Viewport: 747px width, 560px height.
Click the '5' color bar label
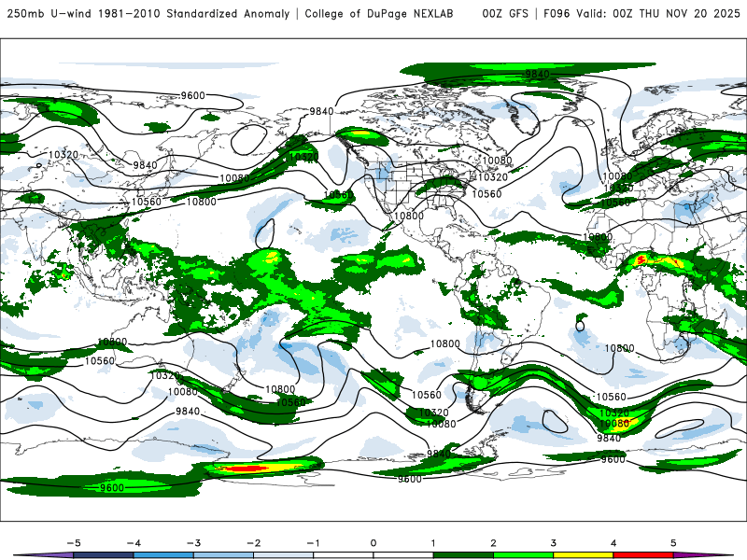tap(673, 543)
